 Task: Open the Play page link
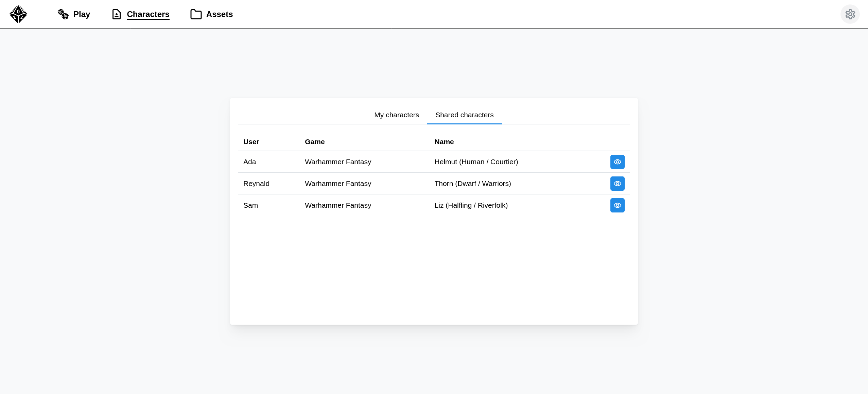pyautogui.click(x=82, y=14)
